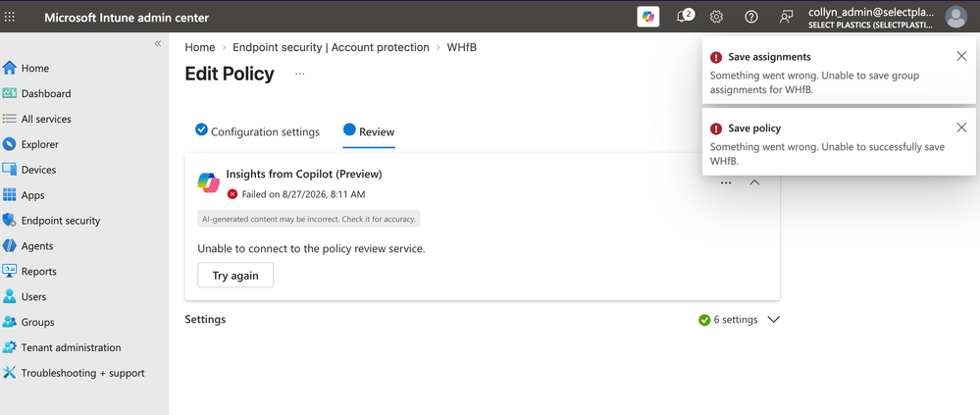
Task: Select the Review tab
Action: tap(369, 131)
